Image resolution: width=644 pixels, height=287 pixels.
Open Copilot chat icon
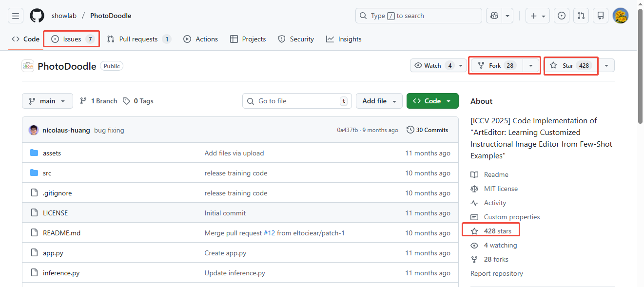pyautogui.click(x=494, y=16)
